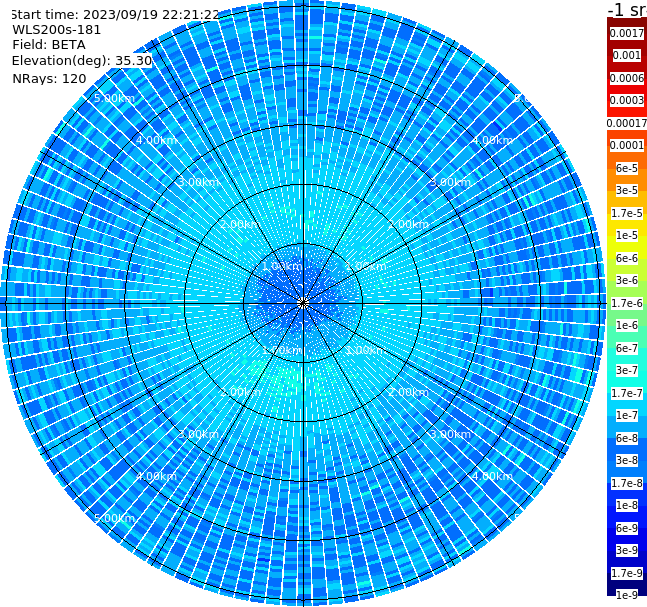Select the 6e-7 colorbar tick label
The image size is (647, 607).
click(627, 348)
